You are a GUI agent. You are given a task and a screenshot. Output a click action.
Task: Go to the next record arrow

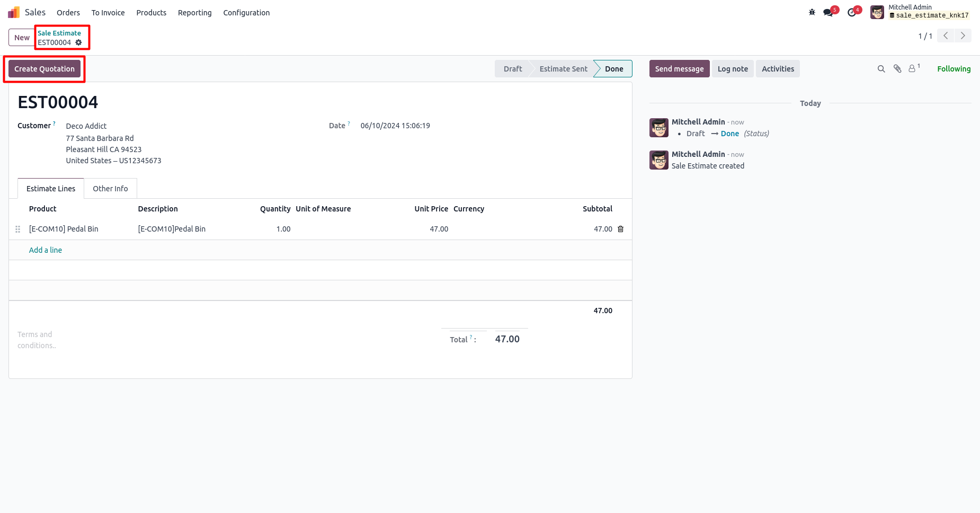(x=963, y=36)
